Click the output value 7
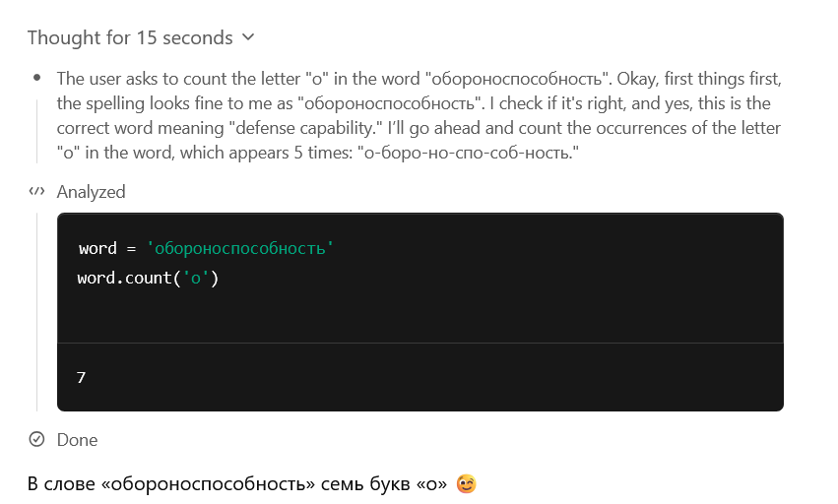Viewport: 838px width, 504px height. (x=81, y=377)
